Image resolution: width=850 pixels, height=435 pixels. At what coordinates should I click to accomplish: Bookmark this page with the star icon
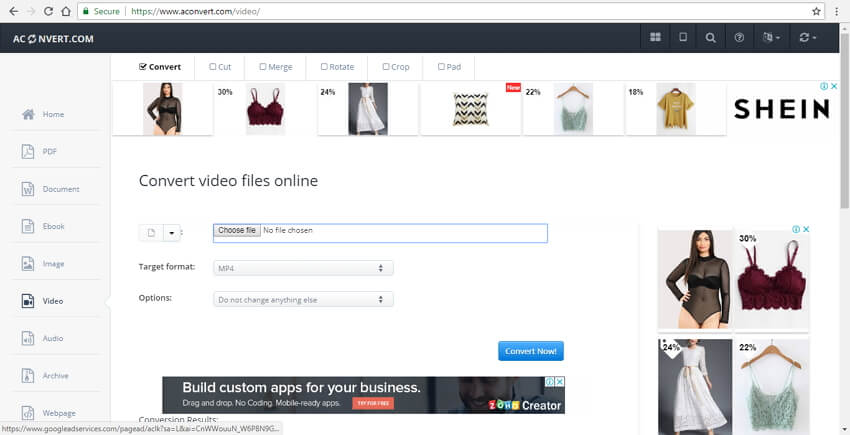tap(816, 11)
